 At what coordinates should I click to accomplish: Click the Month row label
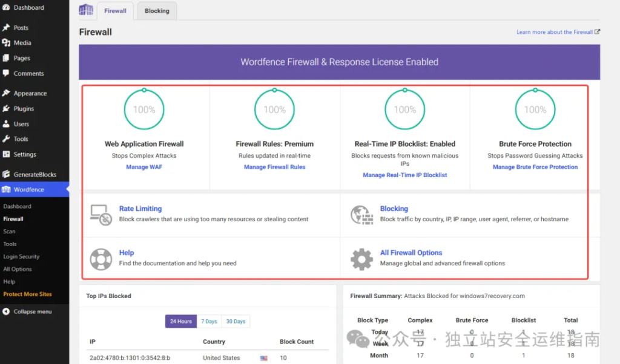[379, 356]
